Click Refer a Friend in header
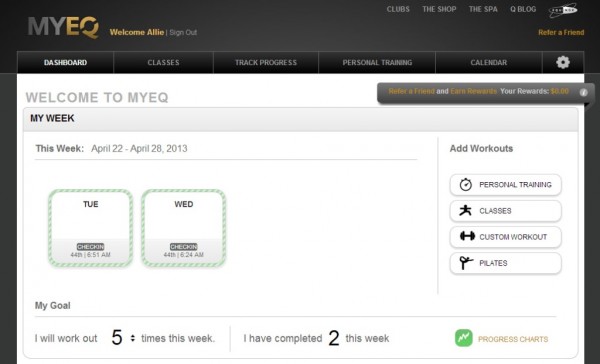The height and width of the screenshot is (364, 600). click(561, 33)
